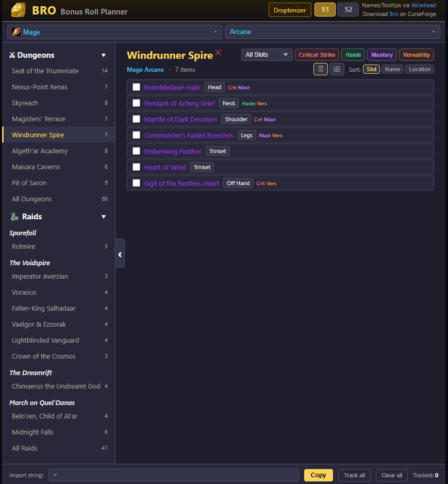Check the Sigil of the Restless Heart checkbox

(136, 183)
